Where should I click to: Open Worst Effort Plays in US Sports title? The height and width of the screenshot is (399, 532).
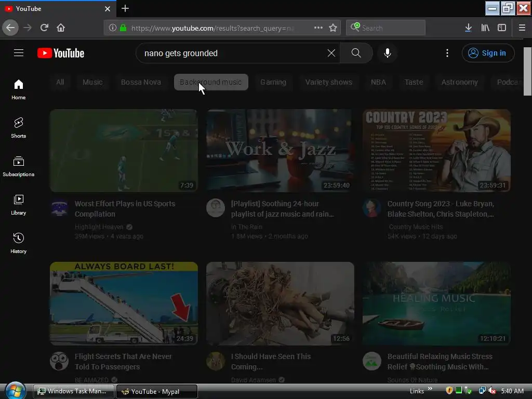coord(125,209)
